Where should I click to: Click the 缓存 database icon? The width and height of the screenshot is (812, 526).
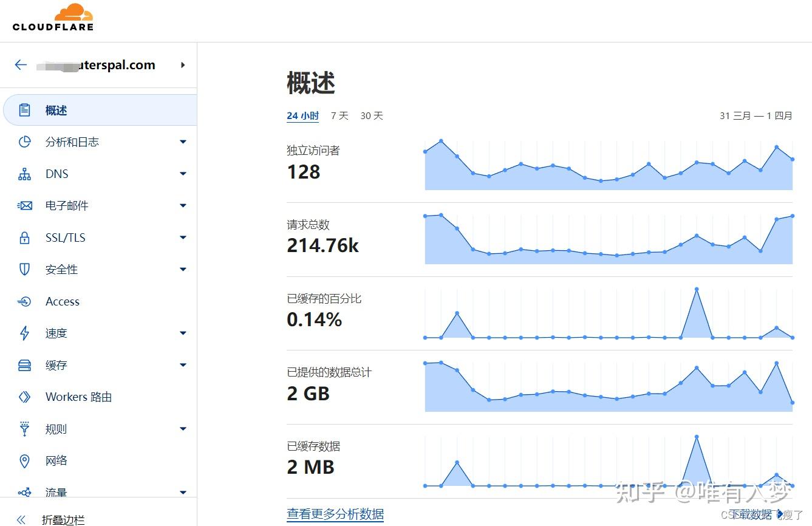point(24,365)
